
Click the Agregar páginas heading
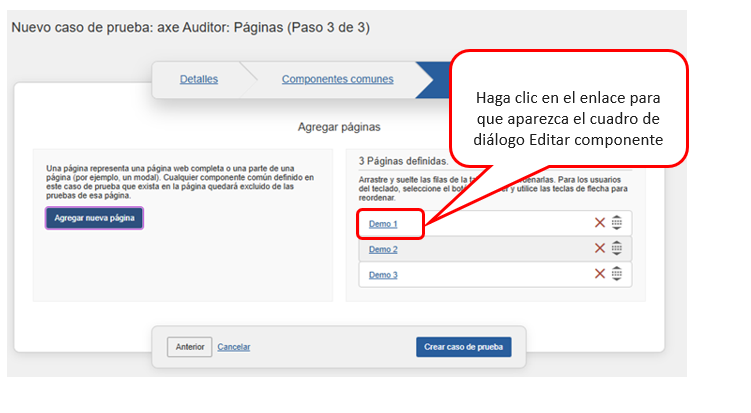(x=339, y=127)
